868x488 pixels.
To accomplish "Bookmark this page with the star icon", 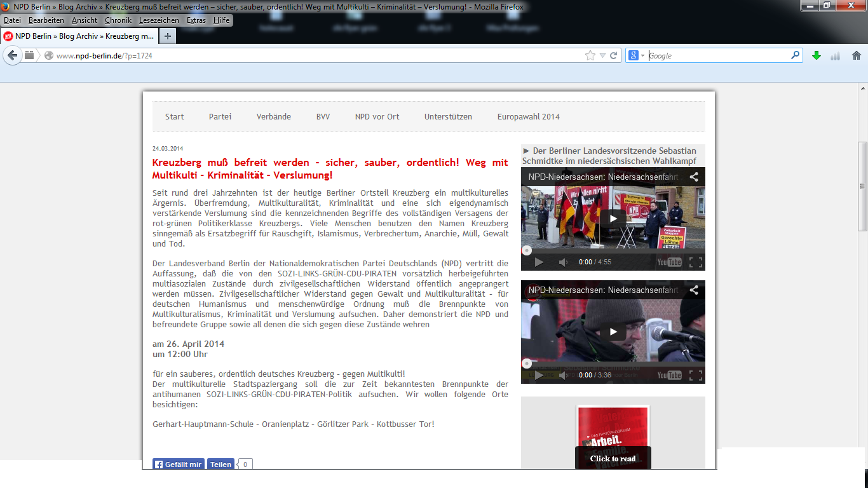I will [590, 56].
